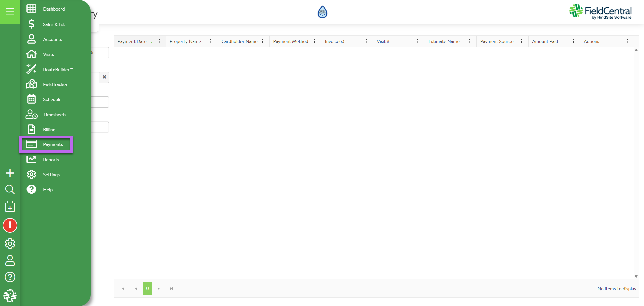
Task: Jump to the last page arrow
Action: (x=171, y=289)
